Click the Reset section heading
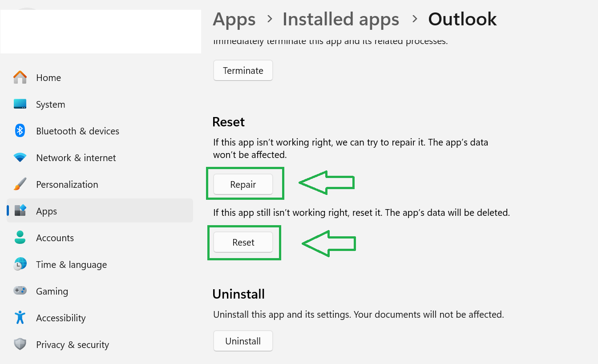The image size is (598, 364). click(229, 122)
